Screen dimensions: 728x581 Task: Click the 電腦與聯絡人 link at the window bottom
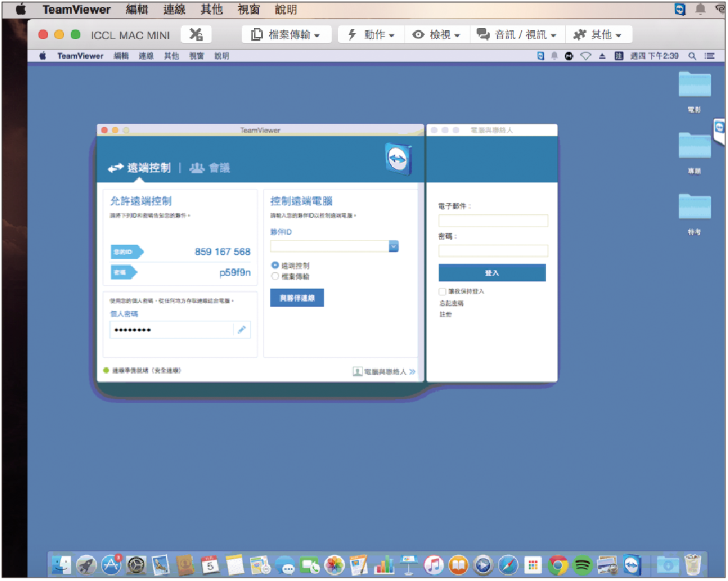pos(384,372)
